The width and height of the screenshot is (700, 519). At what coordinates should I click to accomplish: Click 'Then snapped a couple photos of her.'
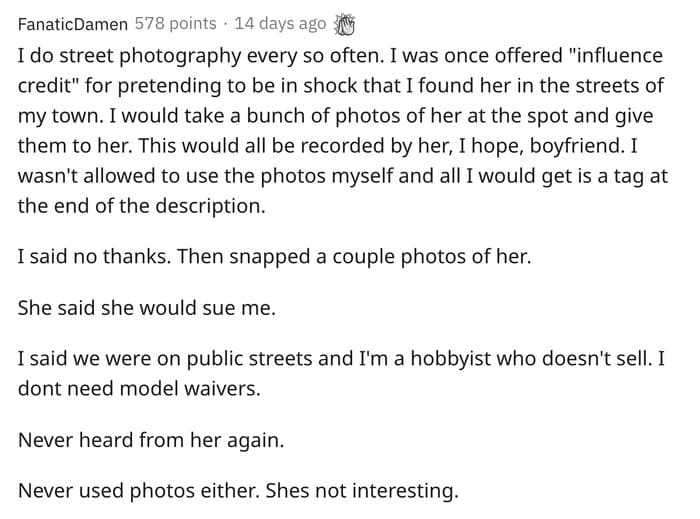[x=354, y=257]
